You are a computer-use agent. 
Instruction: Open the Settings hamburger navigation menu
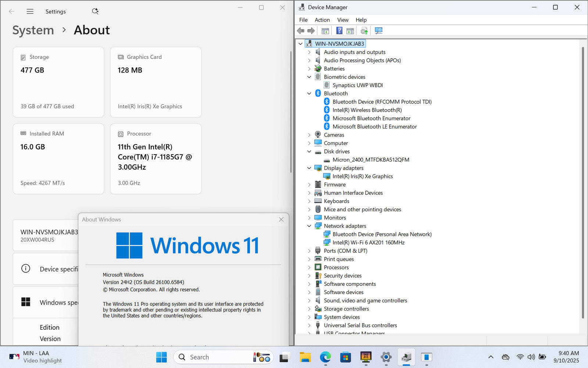click(30, 11)
